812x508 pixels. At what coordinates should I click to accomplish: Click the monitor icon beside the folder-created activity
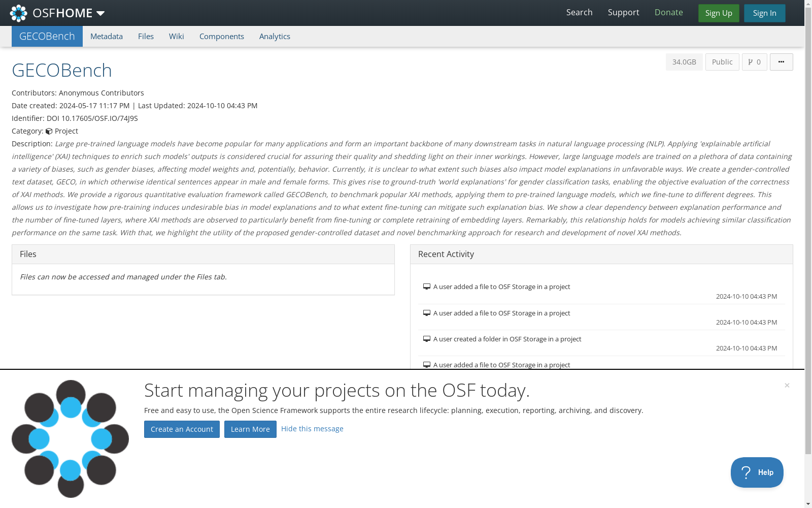pyautogui.click(x=427, y=339)
